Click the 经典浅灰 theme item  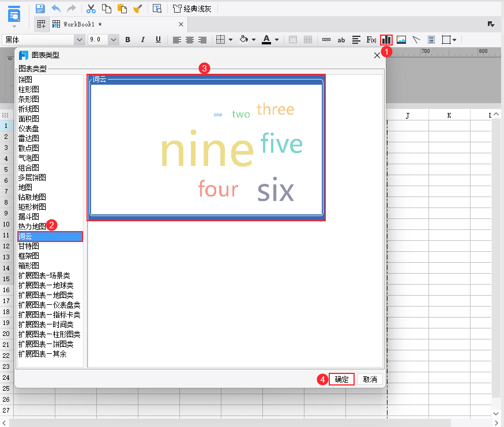(x=192, y=9)
